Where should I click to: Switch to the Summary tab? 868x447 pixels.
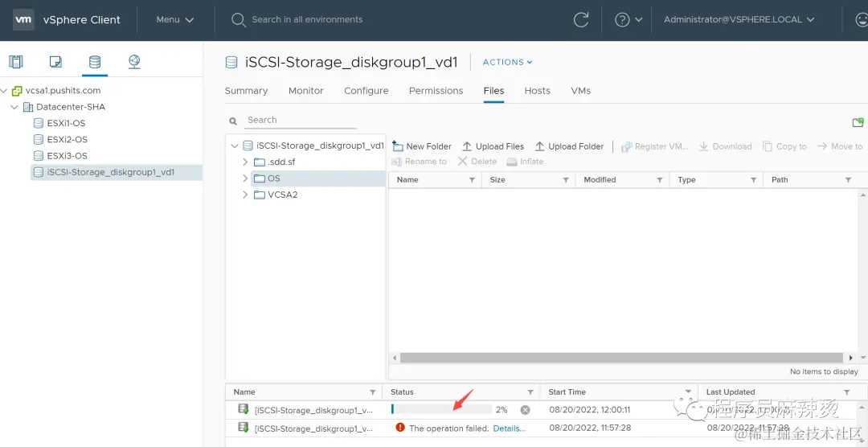tap(247, 91)
